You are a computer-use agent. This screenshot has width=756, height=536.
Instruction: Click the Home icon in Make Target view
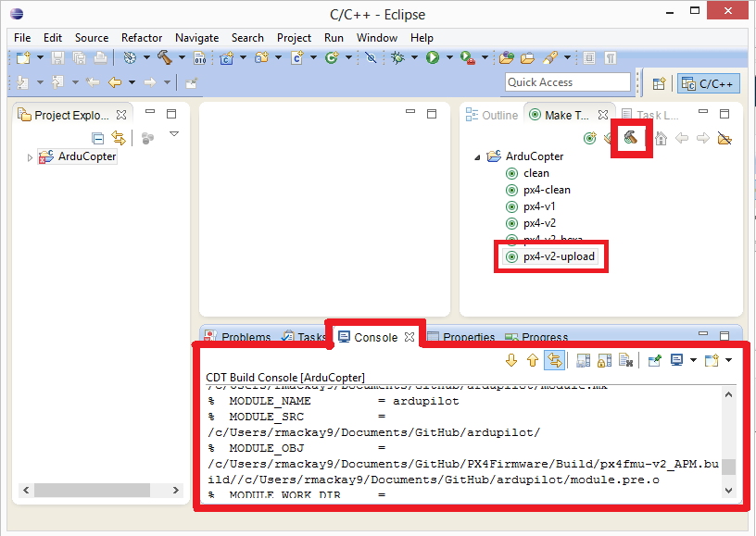[661, 139]
